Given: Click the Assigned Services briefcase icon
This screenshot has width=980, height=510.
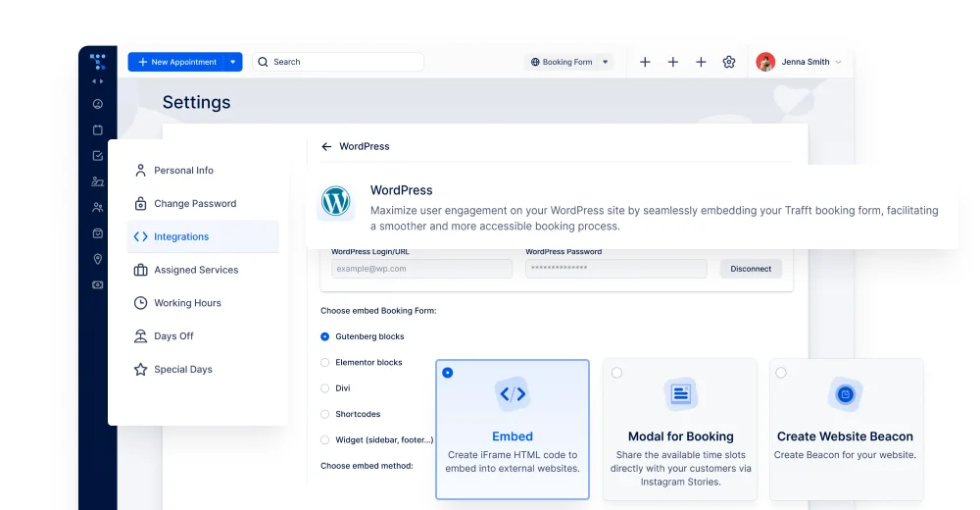Looking at the screenshot, I should (x=140, y=270).
